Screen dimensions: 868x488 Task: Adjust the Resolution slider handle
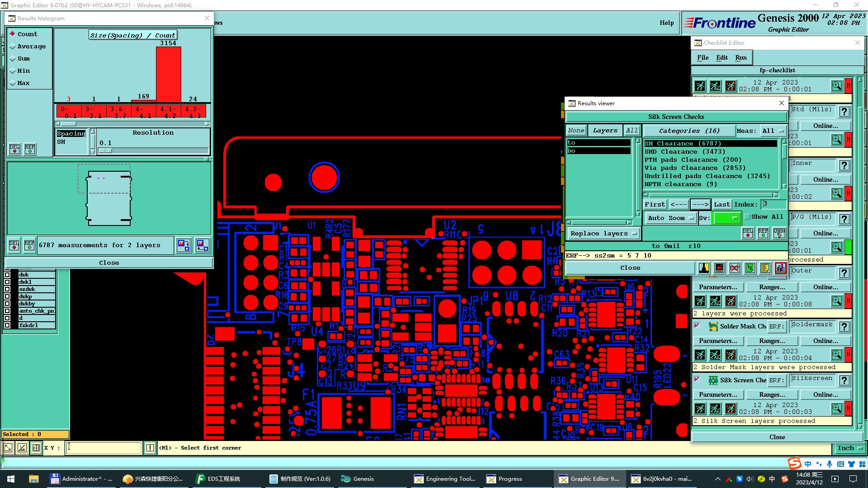(x=105, y=151)
